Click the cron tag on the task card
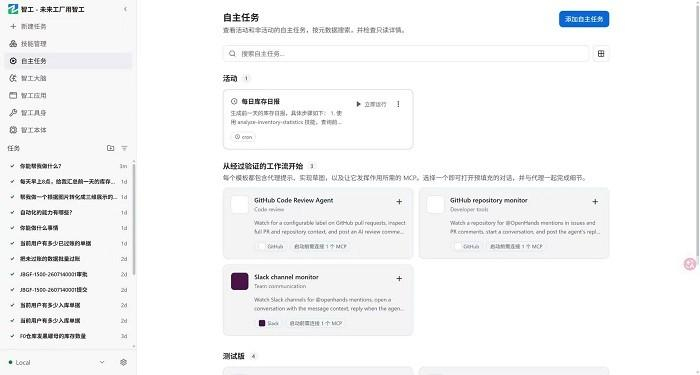The image size is (700, 375). click(243, 137)
